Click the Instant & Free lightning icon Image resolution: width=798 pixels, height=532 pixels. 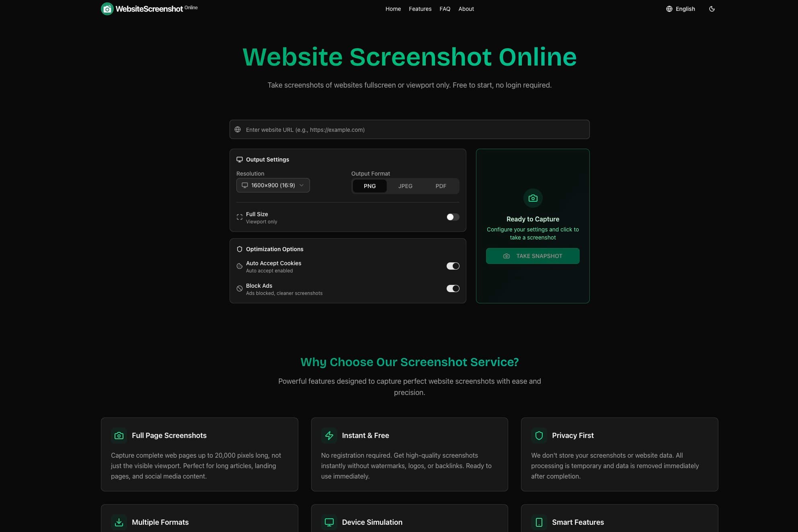pos(329,436)
